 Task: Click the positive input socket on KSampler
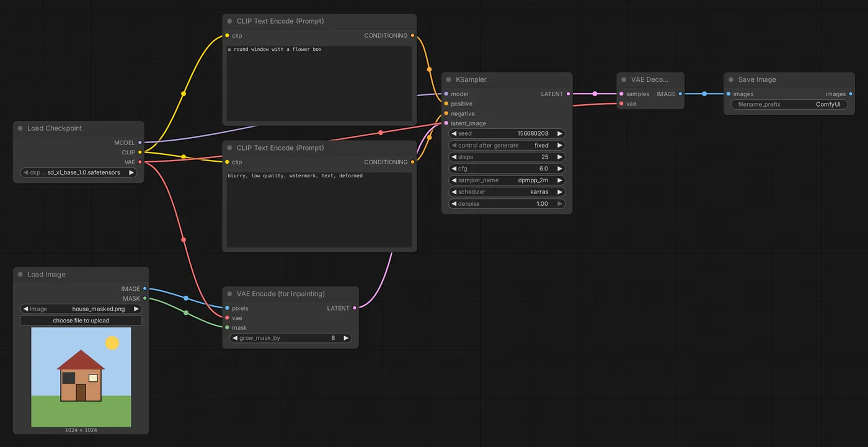(446, 104)
